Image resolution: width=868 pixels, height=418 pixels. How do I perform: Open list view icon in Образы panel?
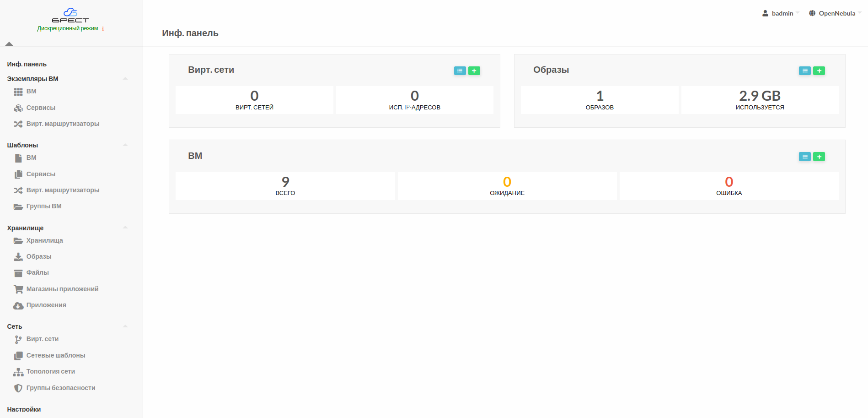coord(804,71)
